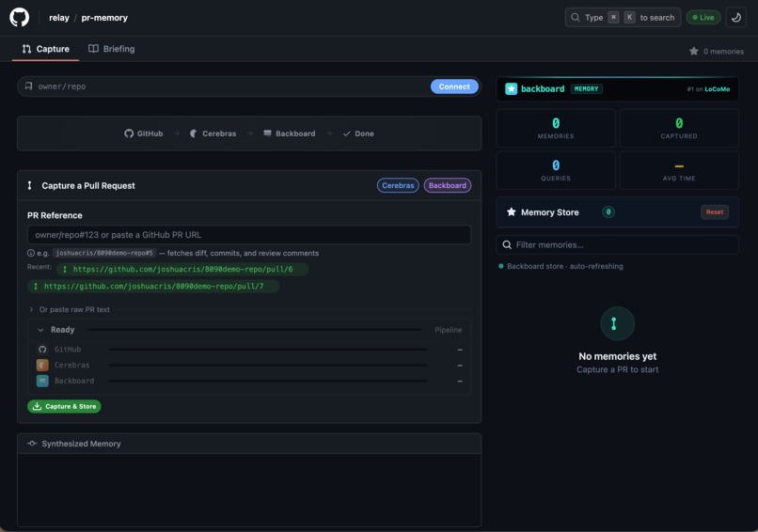Click the Connect button
The width and height of the screenshot is (758, 532).
(x=454, y=86)
